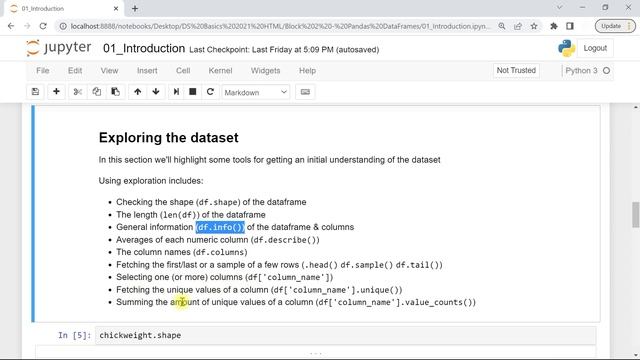Open the cell type Markdown dropdown

(256, 92)
